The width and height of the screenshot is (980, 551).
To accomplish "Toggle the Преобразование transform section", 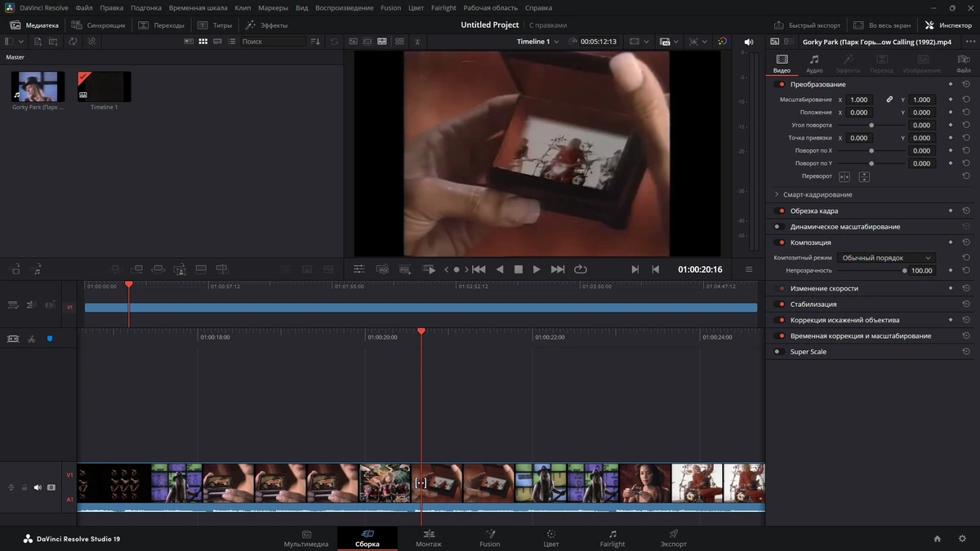I will point(780,84).
